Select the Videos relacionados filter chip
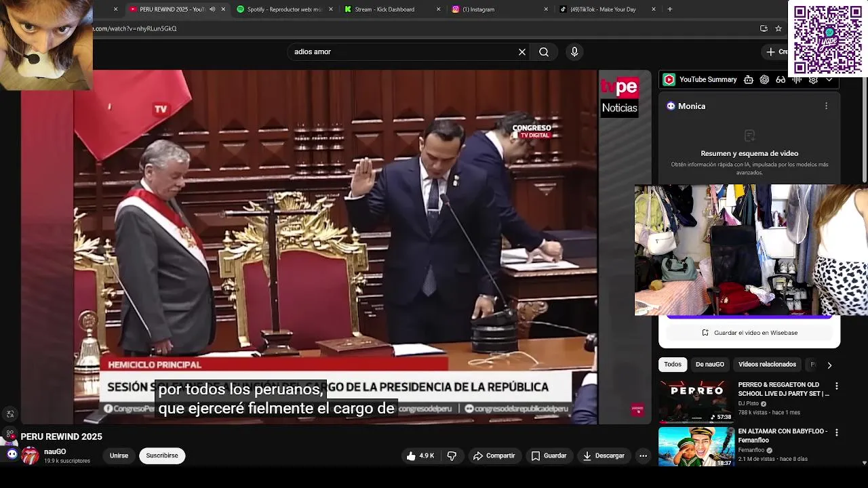Image resolution: width=868 pixels, height=488 pixels. click(767, 365)
